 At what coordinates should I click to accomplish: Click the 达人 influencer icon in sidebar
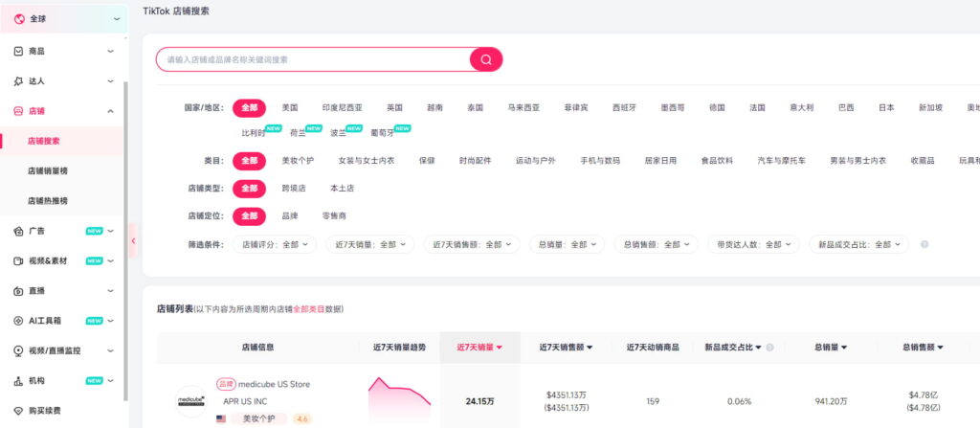(x=18, y=81)
